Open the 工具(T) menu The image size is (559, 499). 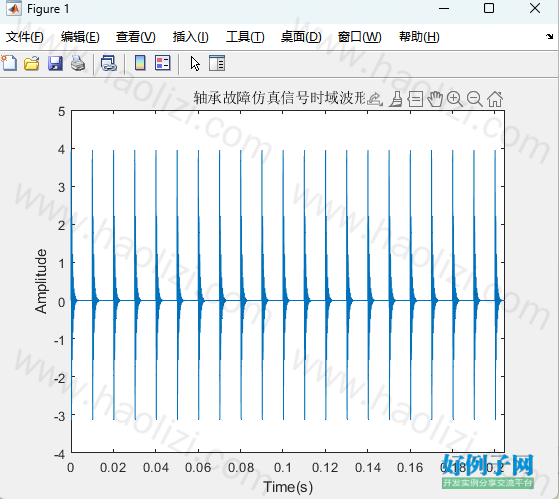245,37
